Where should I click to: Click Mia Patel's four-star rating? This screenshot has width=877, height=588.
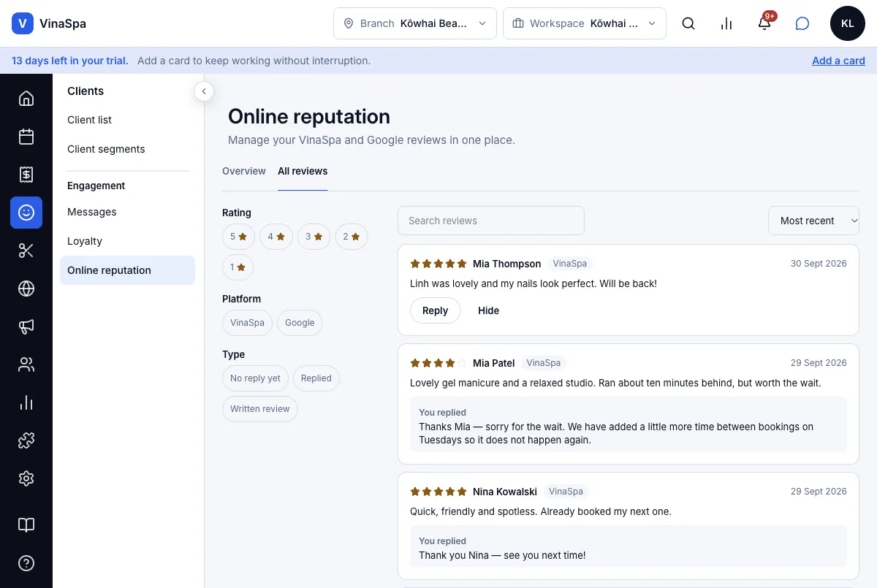point(438,363)
